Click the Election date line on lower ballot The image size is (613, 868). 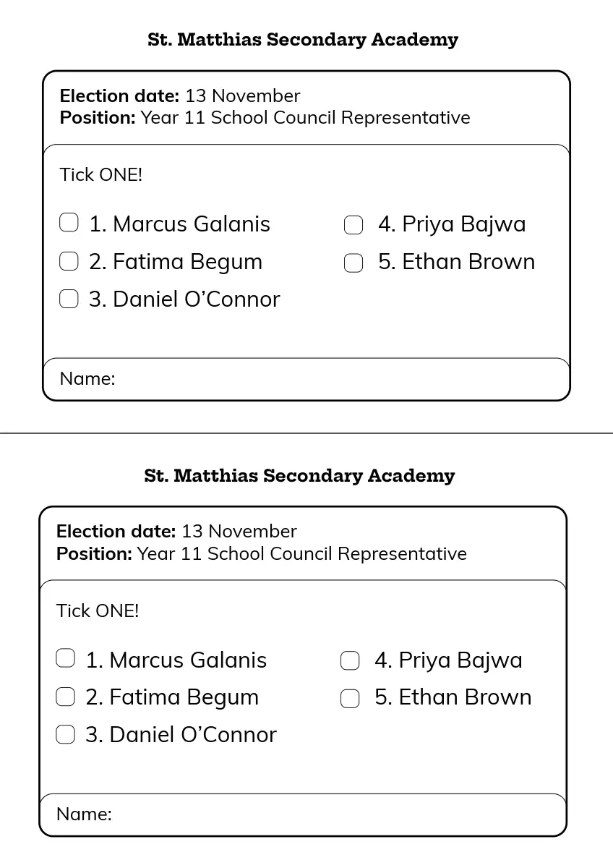click(176, 532)
